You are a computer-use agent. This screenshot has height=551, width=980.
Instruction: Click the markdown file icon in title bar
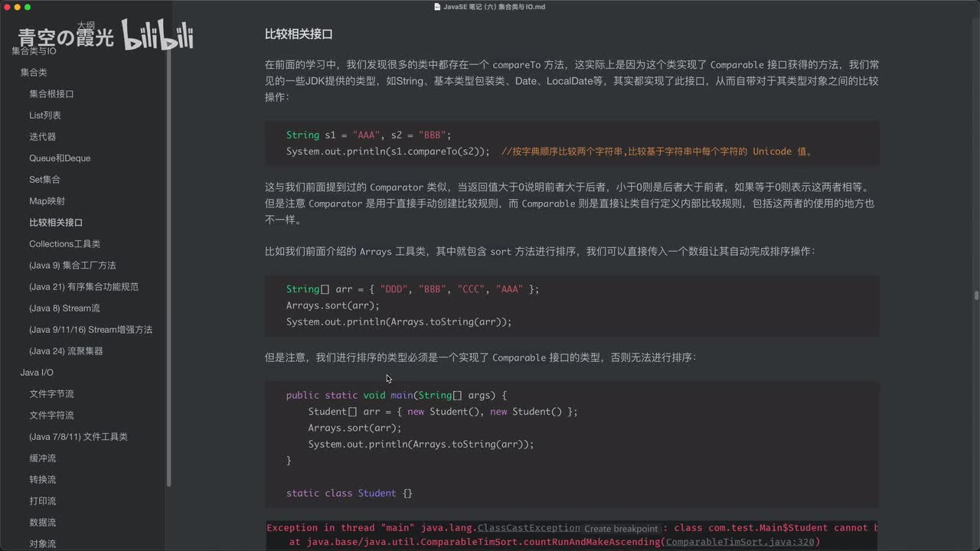click(x=437, y=7)
